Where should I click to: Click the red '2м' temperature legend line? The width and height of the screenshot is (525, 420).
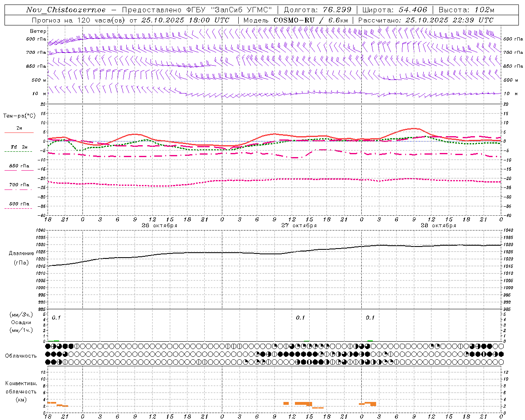click(19, 132)
